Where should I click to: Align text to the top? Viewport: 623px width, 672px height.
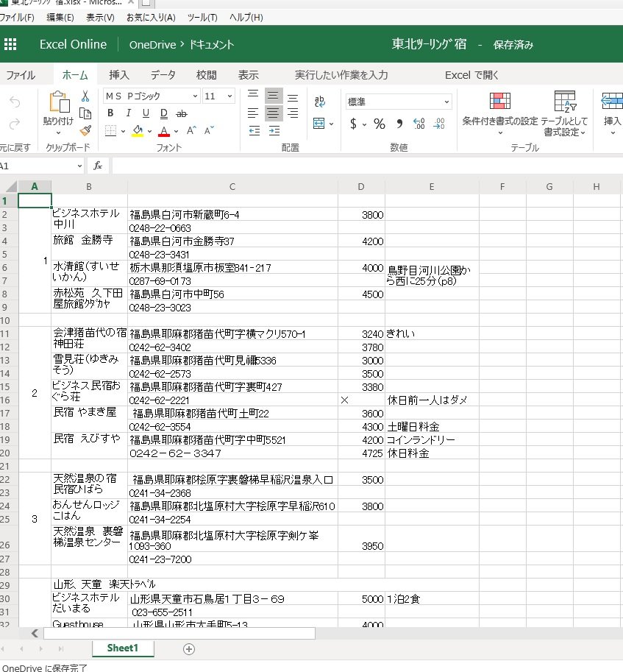253,93
